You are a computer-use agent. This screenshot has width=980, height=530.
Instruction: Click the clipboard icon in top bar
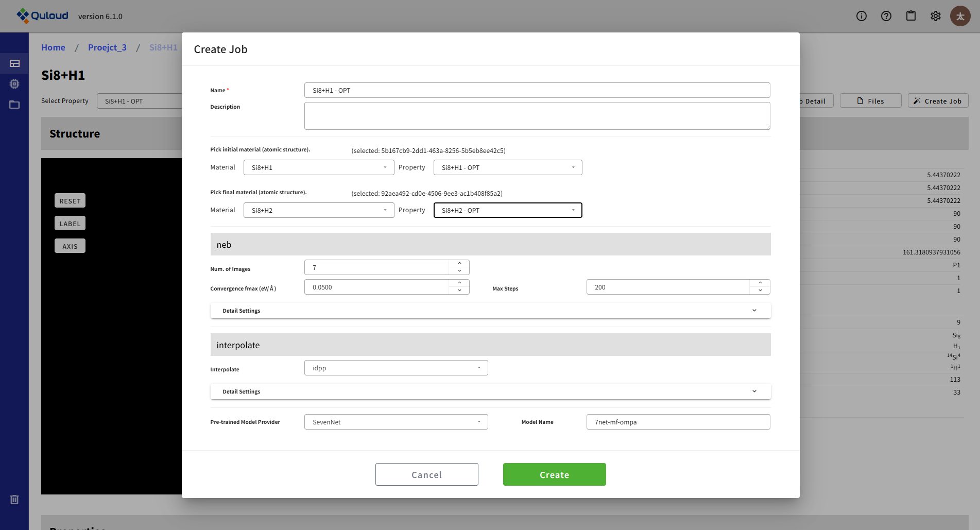(911, 16)
